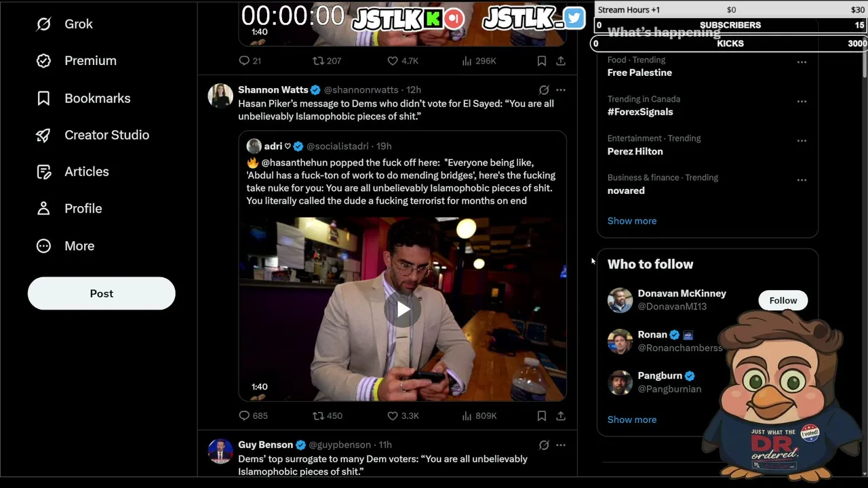Open adri's small avatar in quoted post
This screenshot has width=868, height=488.
tap(254, 146)
